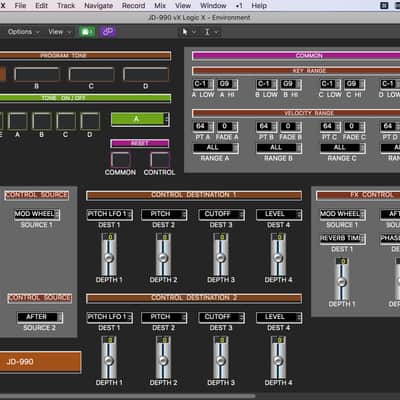Open the Window menu
Screen dimensions: 400x400
tap(213, 6)
